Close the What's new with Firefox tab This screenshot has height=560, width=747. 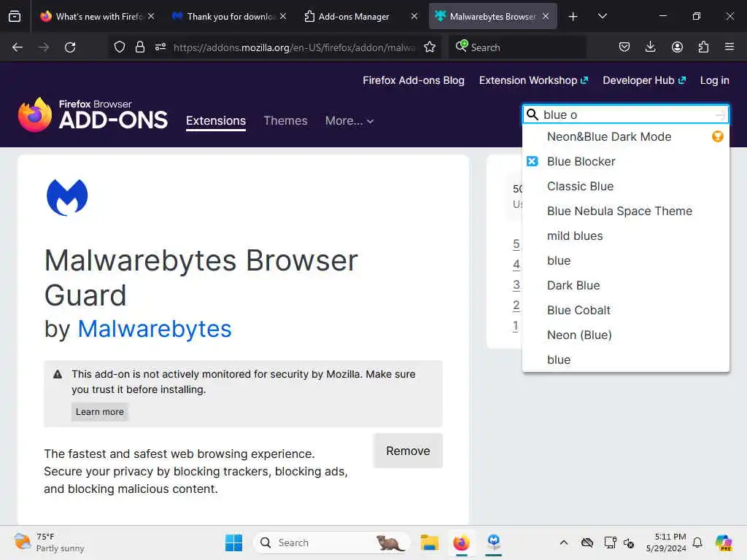click(x=151, y=16)
